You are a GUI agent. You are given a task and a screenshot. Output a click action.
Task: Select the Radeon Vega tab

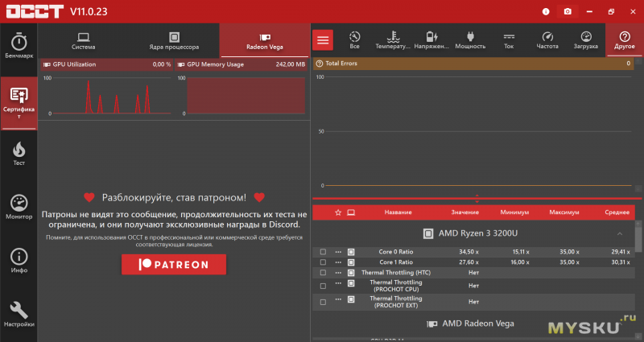[x=265, y=41]
